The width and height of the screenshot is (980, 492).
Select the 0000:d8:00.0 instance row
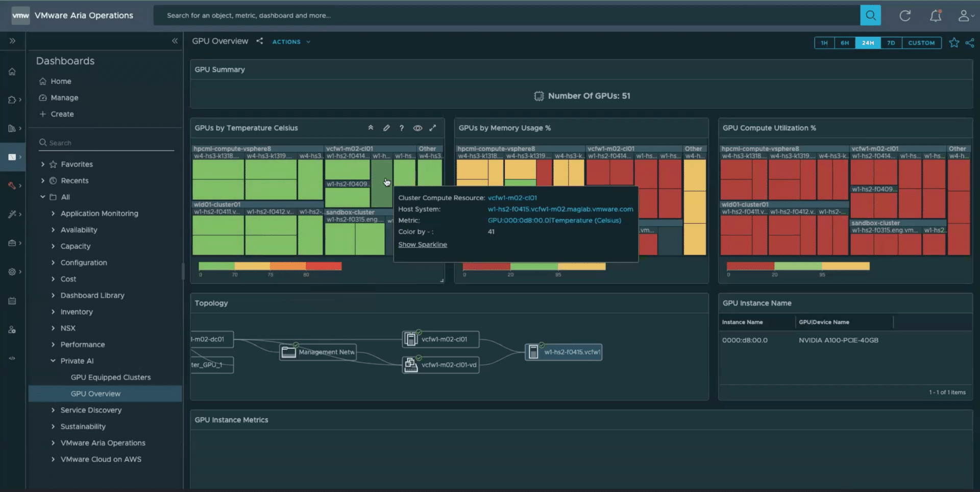point(845,340)
